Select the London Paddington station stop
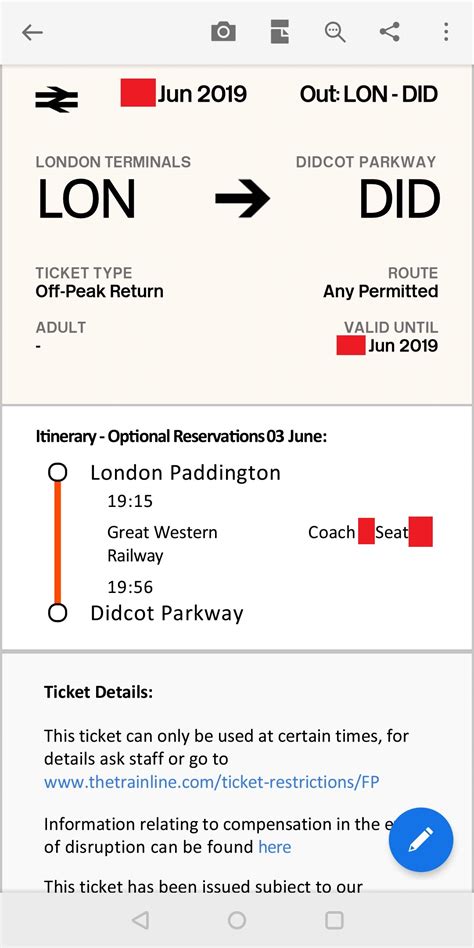474x948 pixels. click(186, 473)
